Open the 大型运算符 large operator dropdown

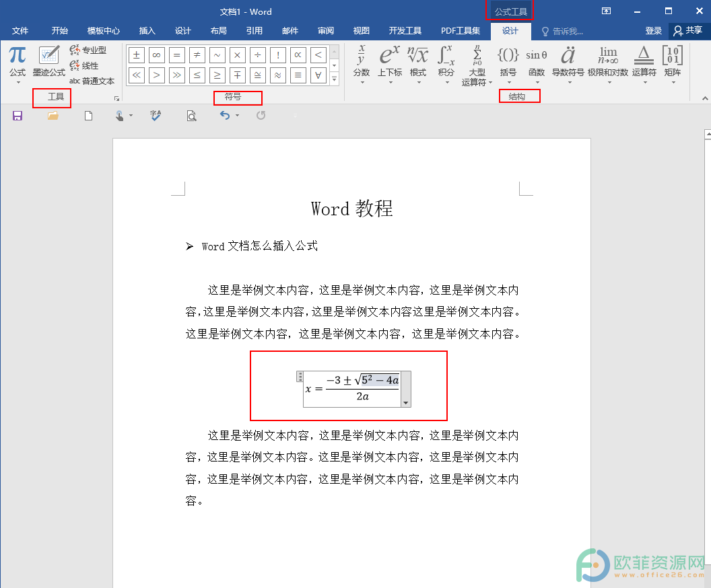[x=477, y=65]
